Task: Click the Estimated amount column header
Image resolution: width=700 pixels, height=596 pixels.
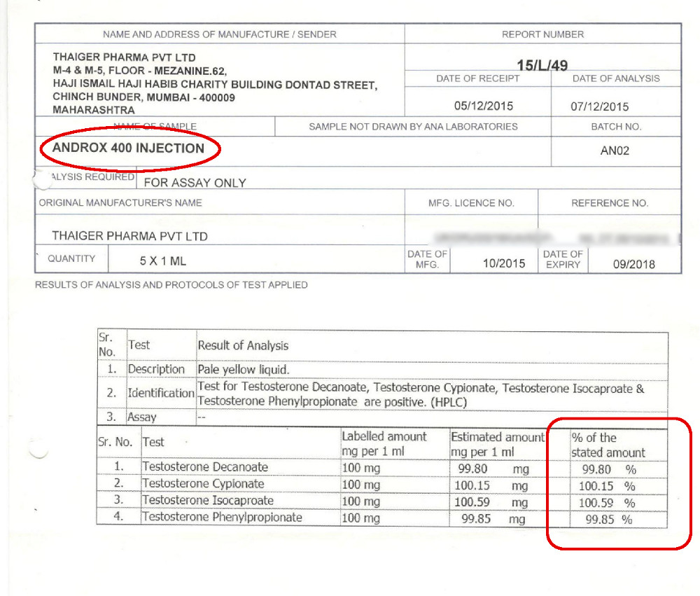Action: tap(498, 444)
